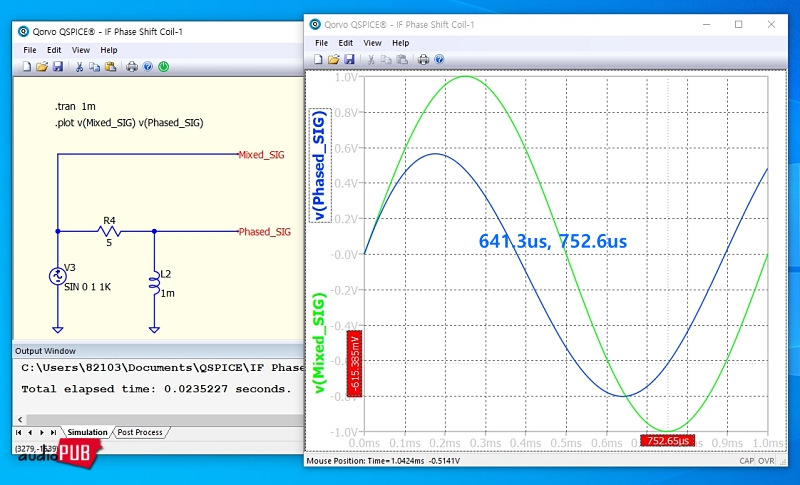Image resolution: width=800 pixels, height=485 pixels.
Task: Click the Mouse Position status bar text
Action: tap(383, 461)
